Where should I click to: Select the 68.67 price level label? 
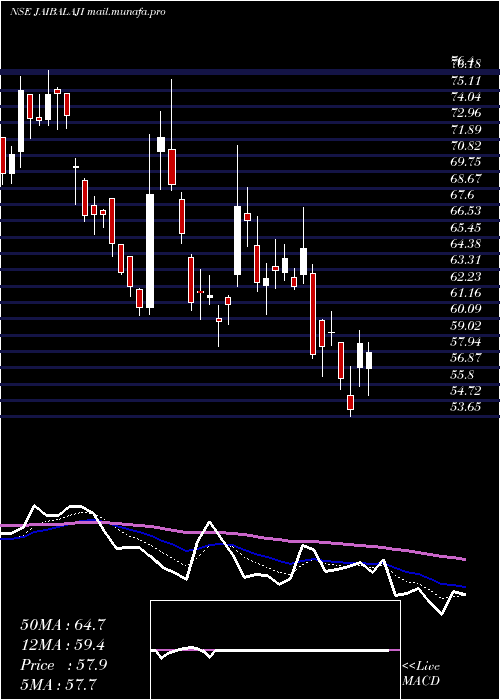[466, 179]
